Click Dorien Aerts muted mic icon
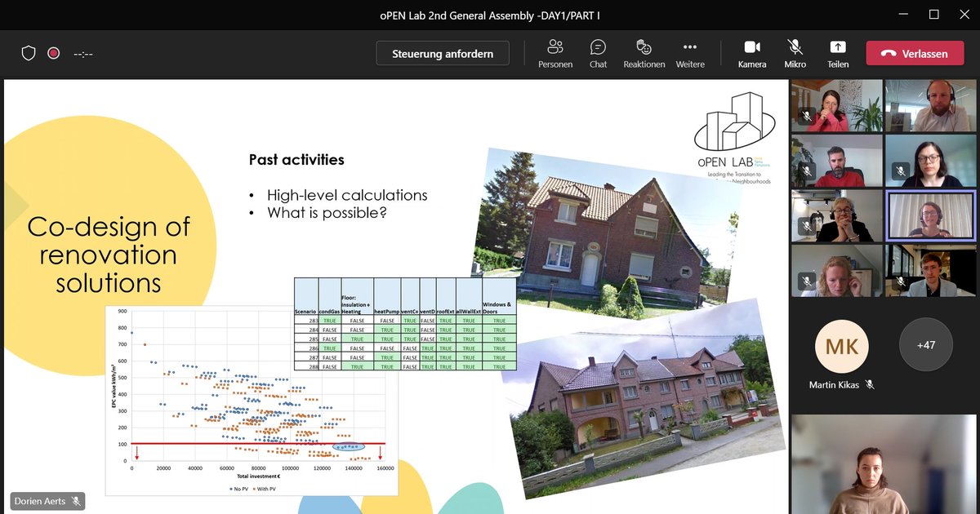Viewport: 980px width, 514px height. click(76, 502)
